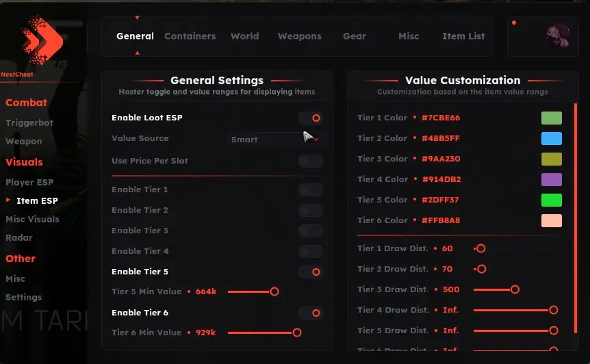This screenshot has height=364, width=590.
Task: Switch to the Containers tab
Action: click(x=190, y=36)
